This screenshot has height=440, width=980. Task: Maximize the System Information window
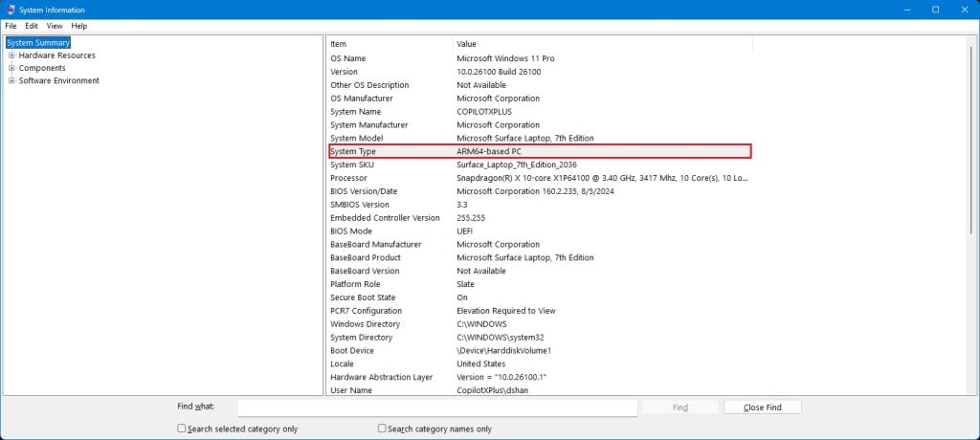click(935, 10)
